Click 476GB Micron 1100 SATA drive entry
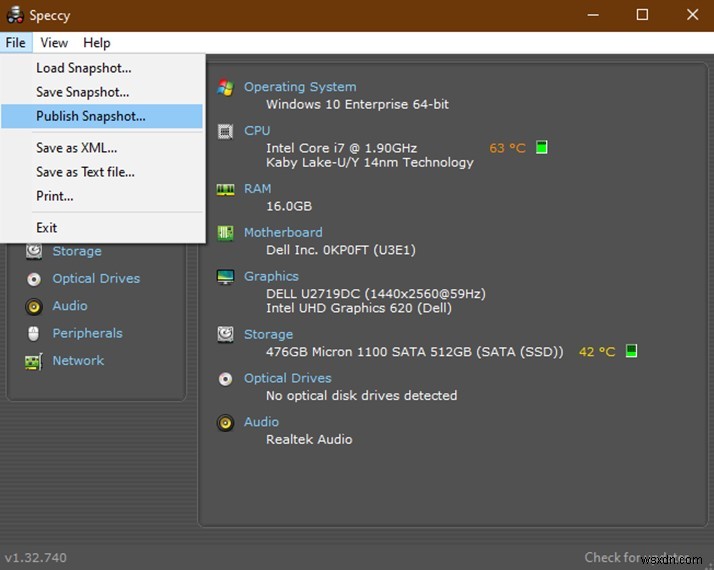Screen dimensions: 714x570 tap(414, 352)
